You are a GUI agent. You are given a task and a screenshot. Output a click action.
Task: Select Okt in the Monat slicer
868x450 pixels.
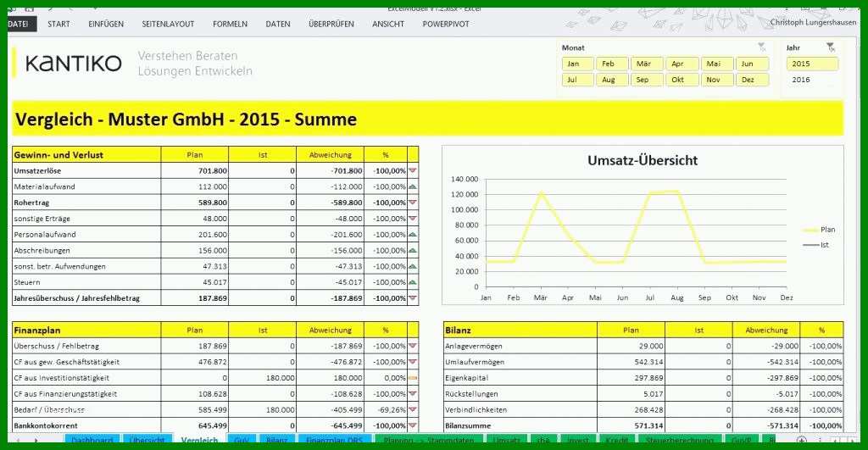tap(682, 80)
